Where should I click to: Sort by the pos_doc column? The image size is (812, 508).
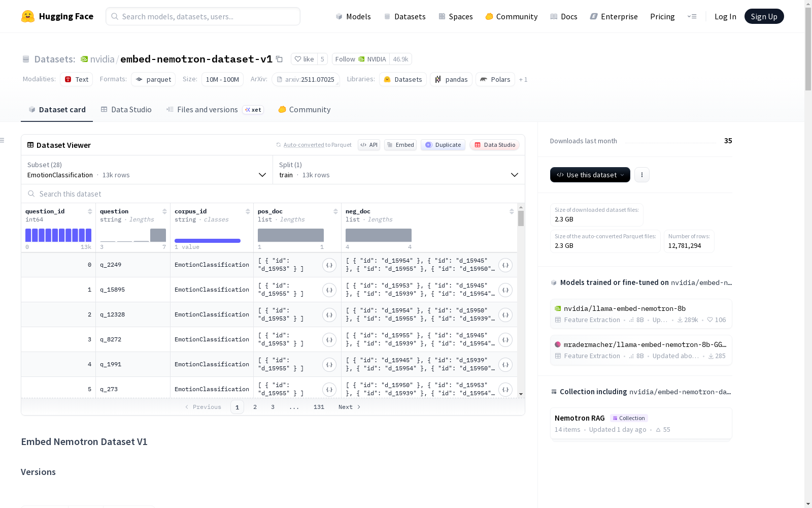335,211
